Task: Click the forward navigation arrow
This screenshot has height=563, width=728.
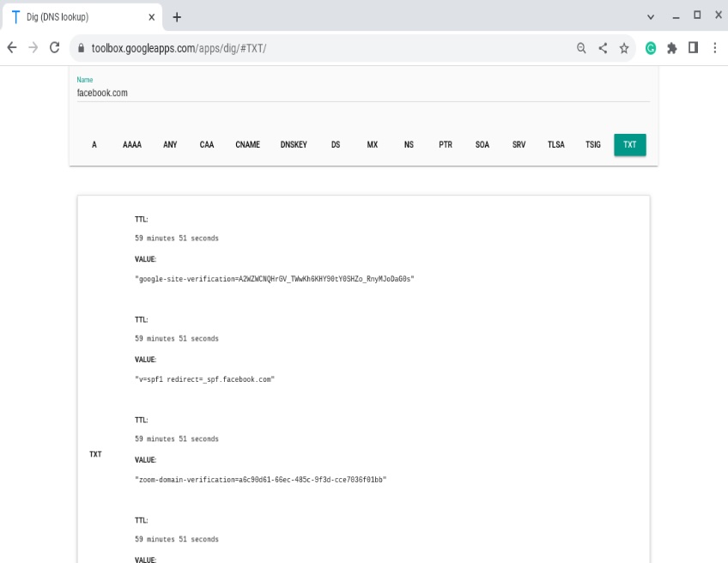Action: [33, 48]
